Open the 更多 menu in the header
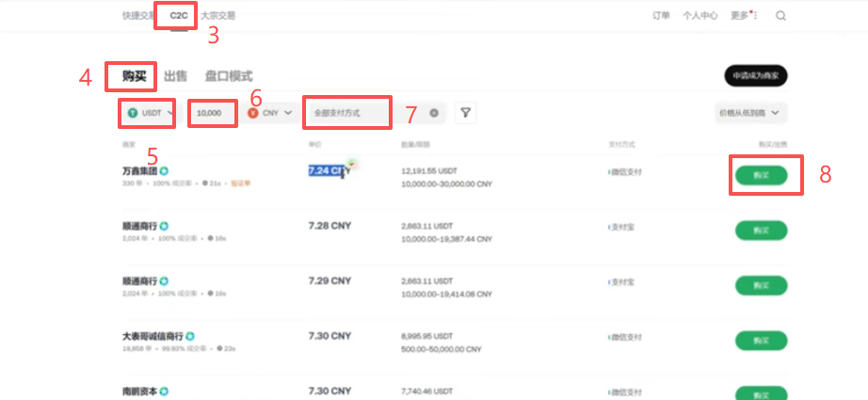Screen dimensions: 868x400 click(744, 15)
